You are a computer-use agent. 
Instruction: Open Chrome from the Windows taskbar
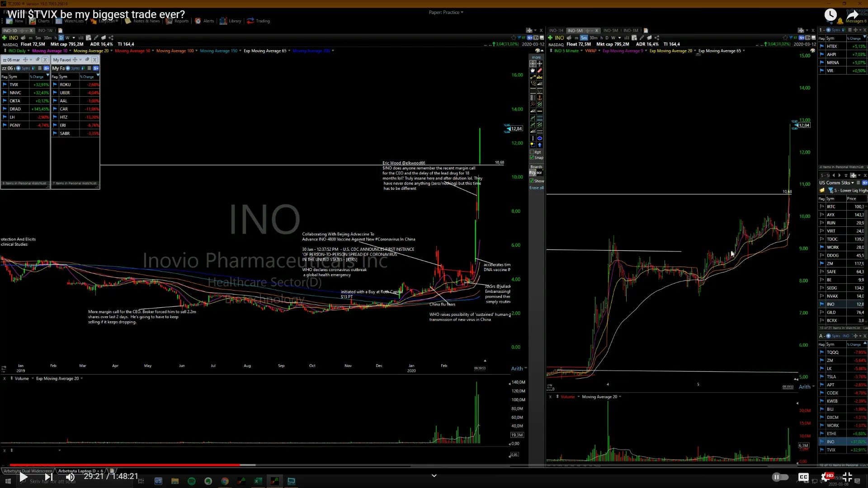click(225, 481)
